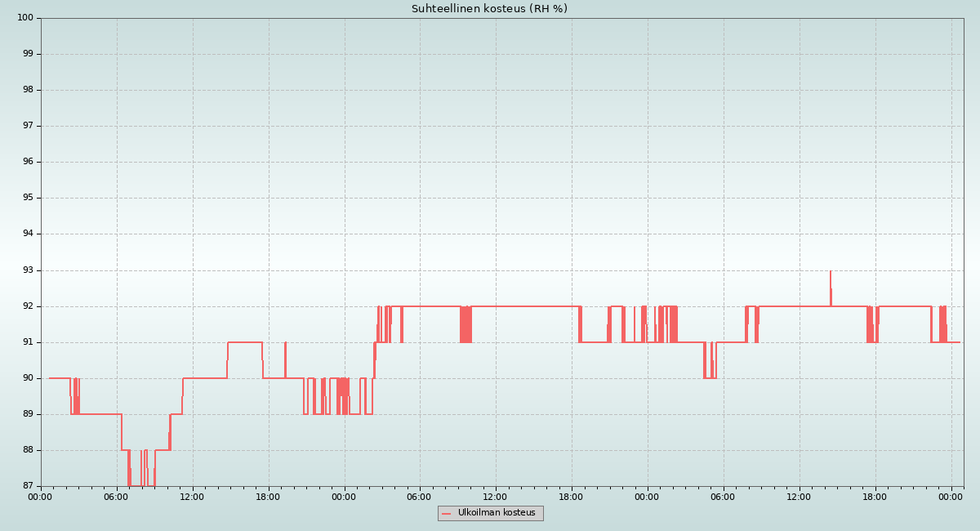Click the leftmost 12:00 x-axis label
Screen dimensions: 980x531
click(193, 496)
